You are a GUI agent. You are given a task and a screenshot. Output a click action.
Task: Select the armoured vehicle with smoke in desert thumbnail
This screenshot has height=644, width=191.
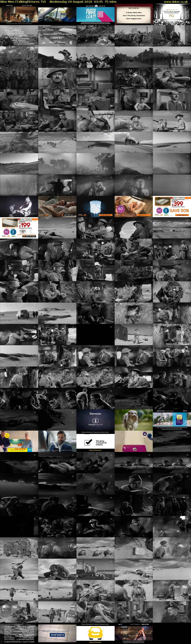[x=19, y=313]
